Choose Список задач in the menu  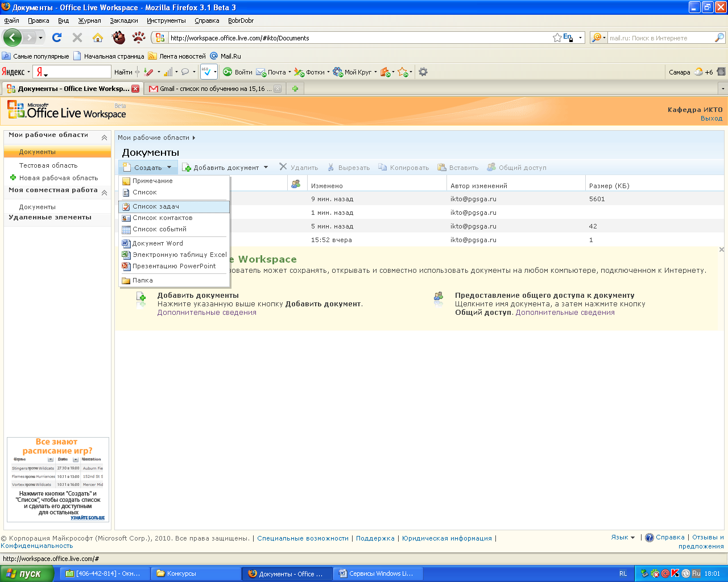[x=174, y=206]
